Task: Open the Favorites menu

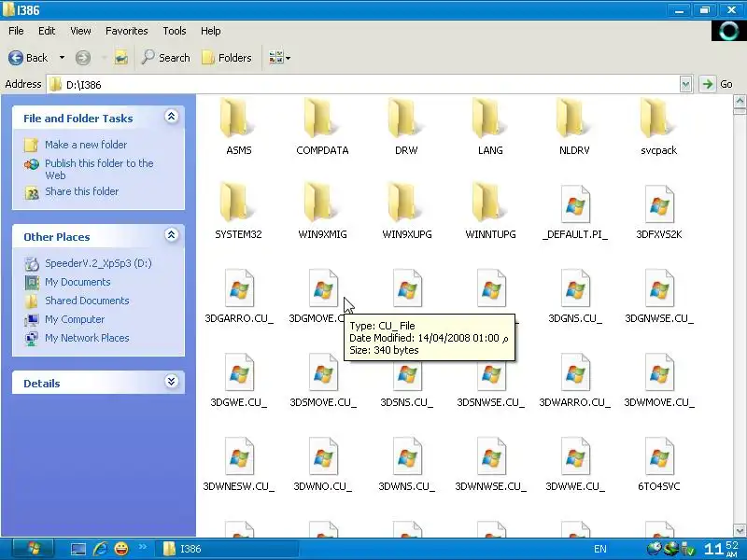Action: pos(127,31)
